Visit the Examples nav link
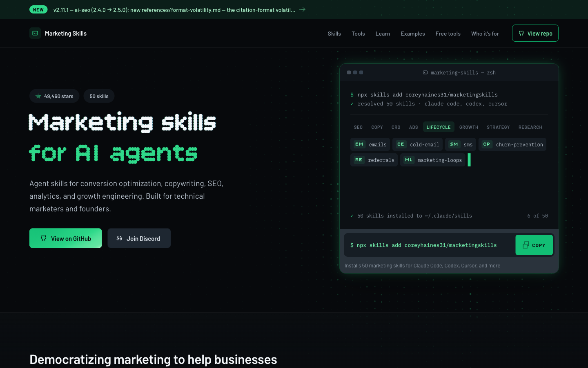 pos(412,34)
